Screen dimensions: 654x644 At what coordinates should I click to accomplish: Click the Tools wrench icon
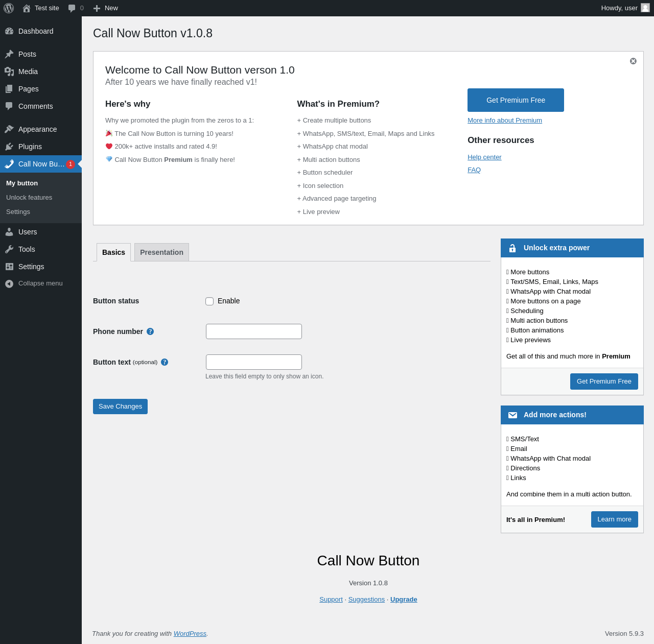point(9,249)
